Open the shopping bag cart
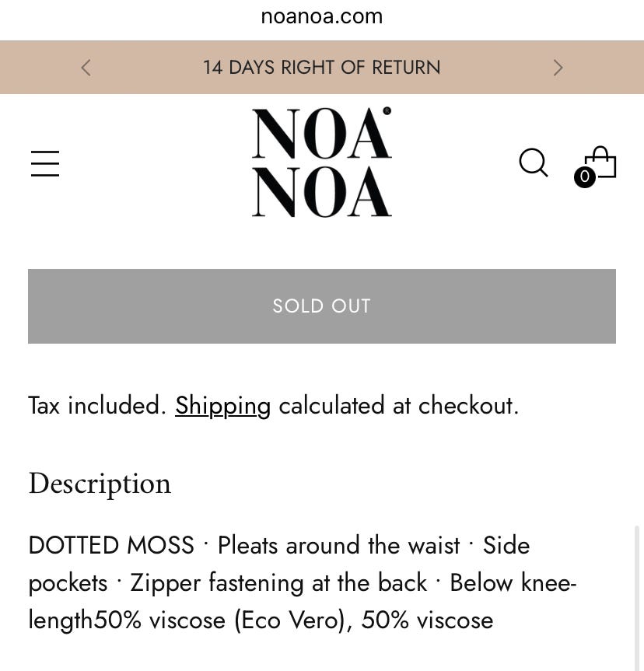 pos(601,162)
